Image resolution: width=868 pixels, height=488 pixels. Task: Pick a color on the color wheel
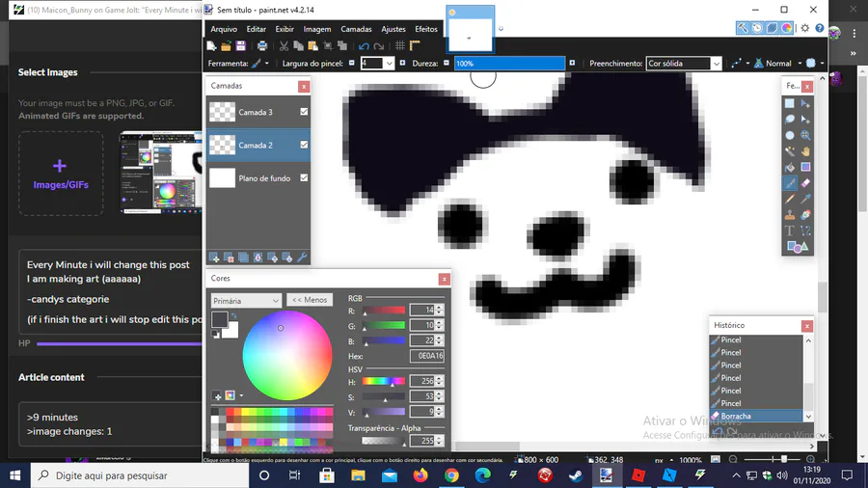[287, 355]
